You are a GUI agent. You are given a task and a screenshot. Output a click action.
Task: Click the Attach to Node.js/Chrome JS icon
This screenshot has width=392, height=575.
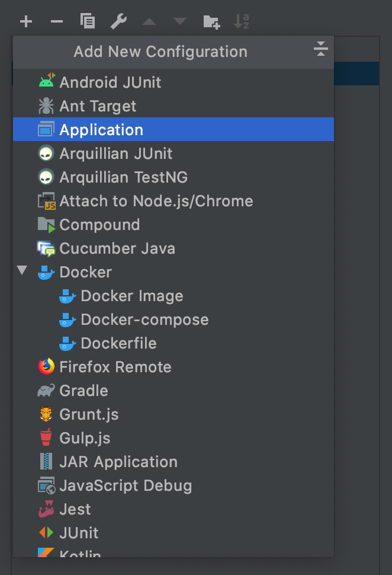47,201
